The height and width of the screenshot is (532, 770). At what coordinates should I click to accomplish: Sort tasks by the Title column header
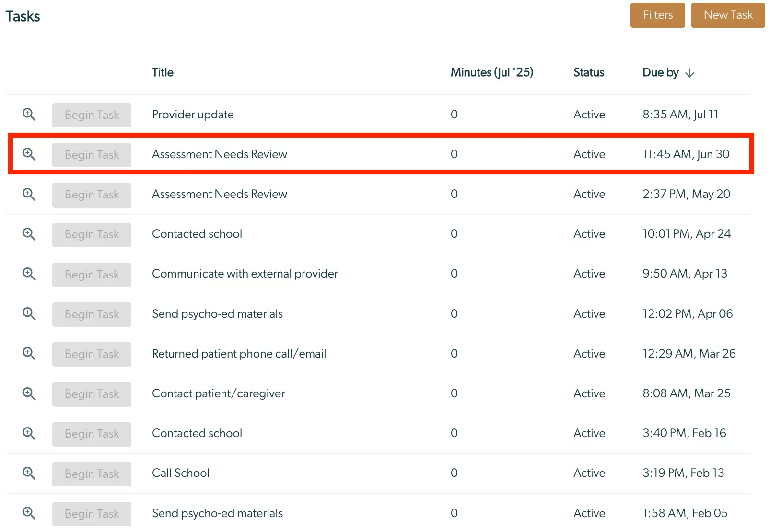[x=163, y=72]
